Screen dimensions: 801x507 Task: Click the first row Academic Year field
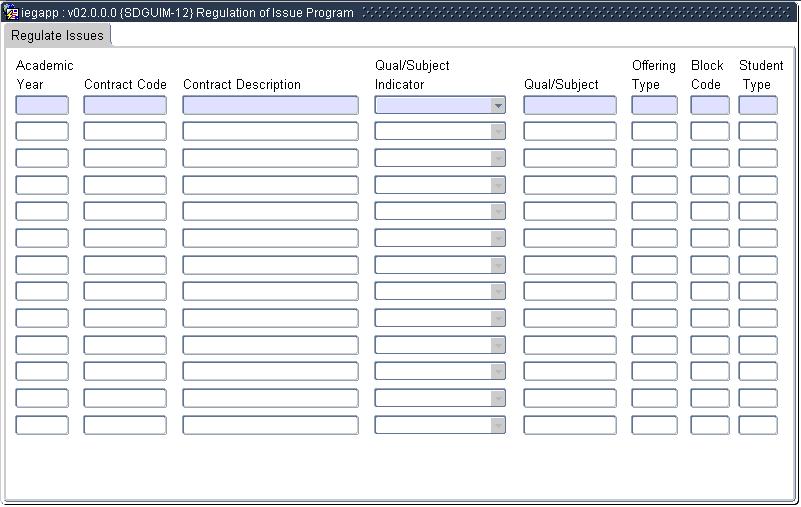[42, 105]
